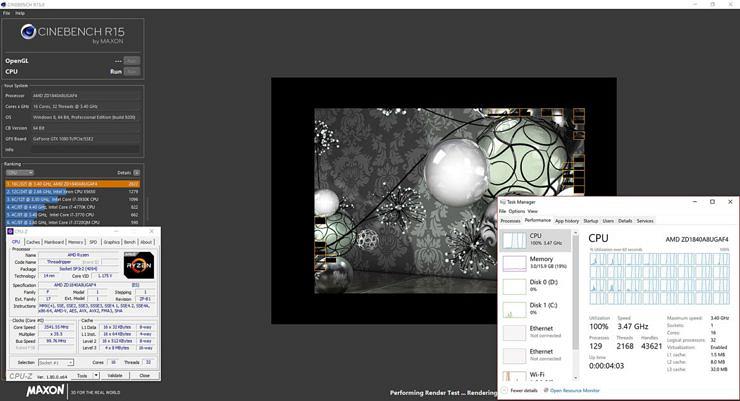Open Graphics tab in CPU-Z
The width and height of the screenshot is (740, 401).
pyautogui.click(x=111, y=242)
